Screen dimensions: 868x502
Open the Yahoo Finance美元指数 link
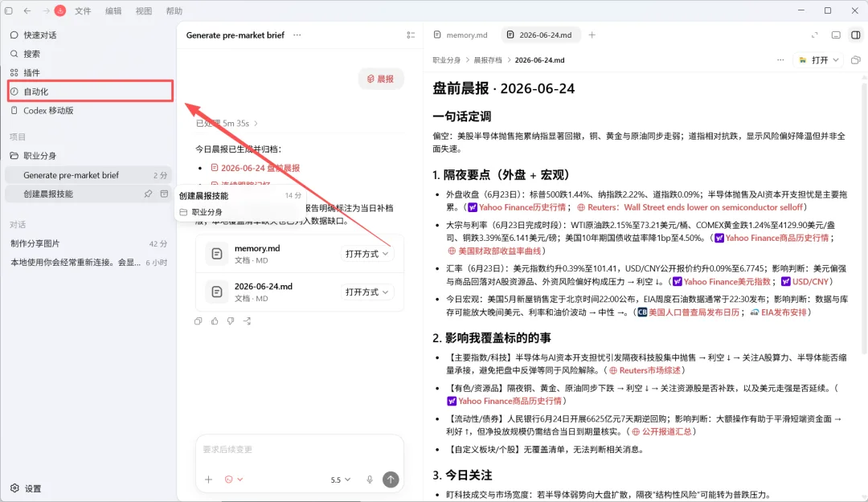point(721,282)
